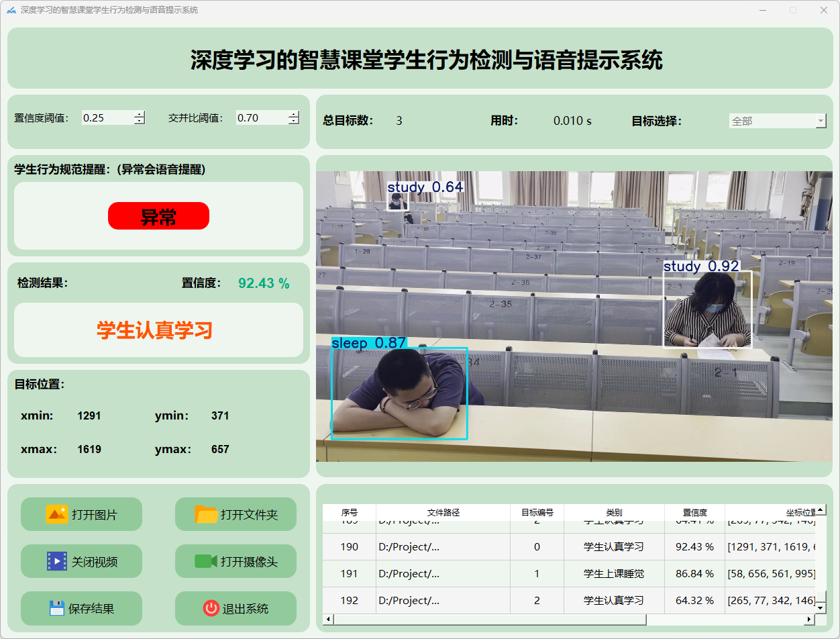Viewport: 840px width, 639px height.
Task: Click the table's vertical scrollbar down arrow
Action: [x=820, y=607]
